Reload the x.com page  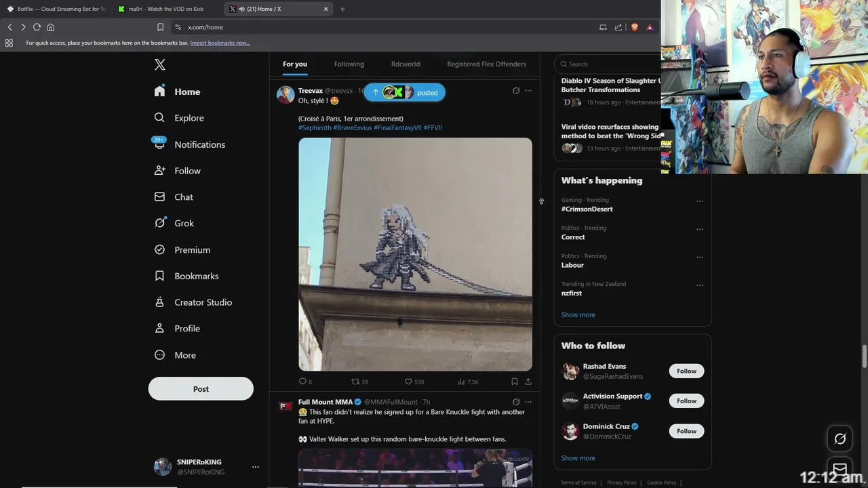point(37,27)
